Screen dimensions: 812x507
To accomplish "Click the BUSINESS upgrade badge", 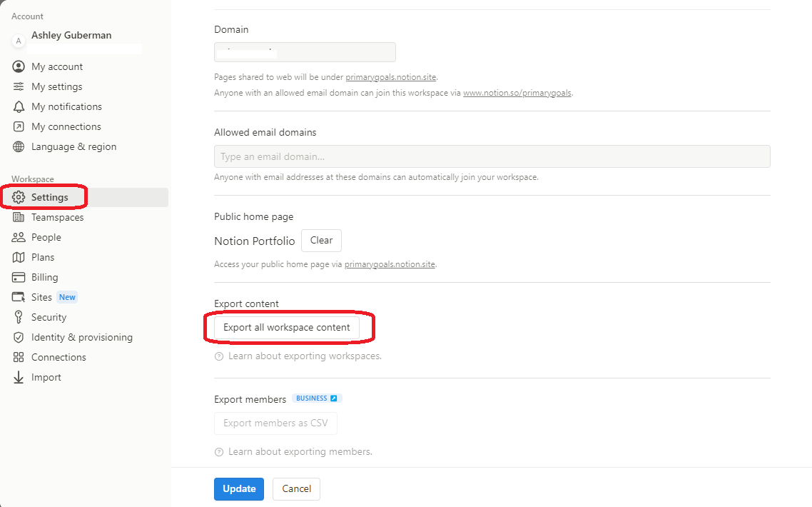I will (x=316, y=398).
